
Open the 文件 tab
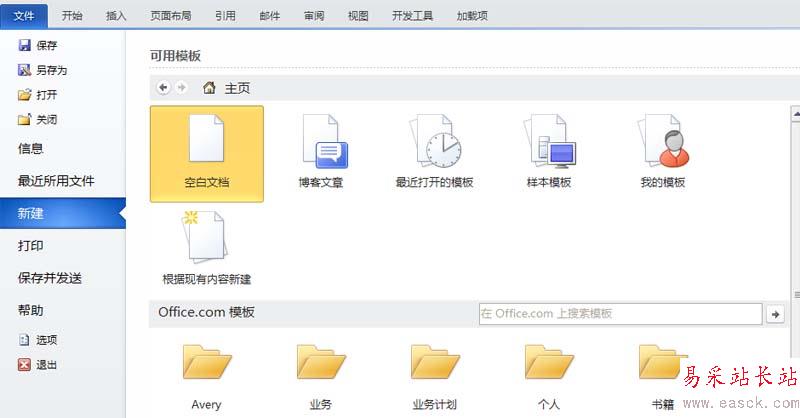[24, 16]
